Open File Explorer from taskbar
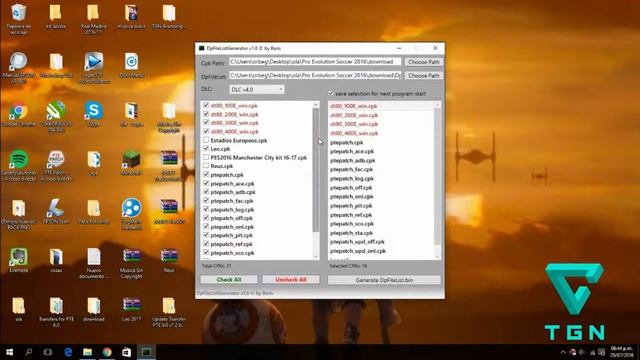 87,352
